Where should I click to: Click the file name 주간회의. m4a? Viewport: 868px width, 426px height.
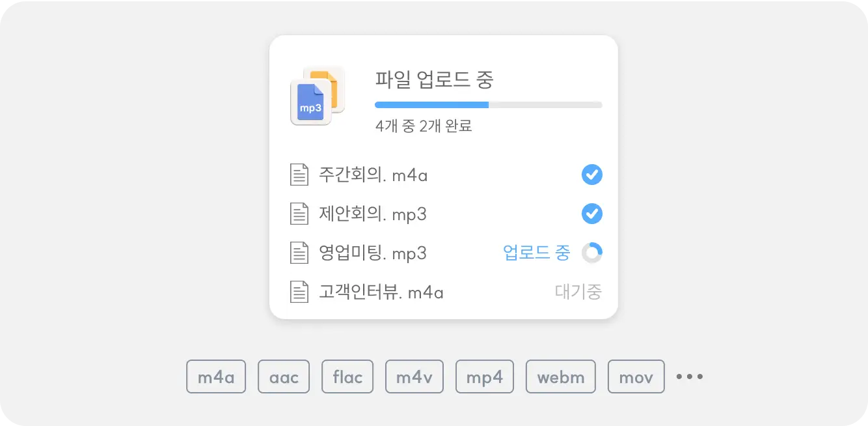[x=373, y=175]
